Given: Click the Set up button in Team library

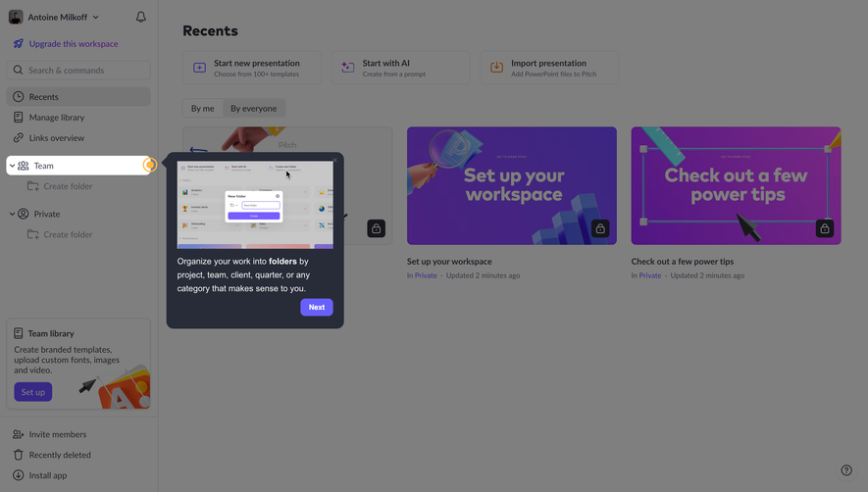Looking at the screenshot, I should click(33, 392).
